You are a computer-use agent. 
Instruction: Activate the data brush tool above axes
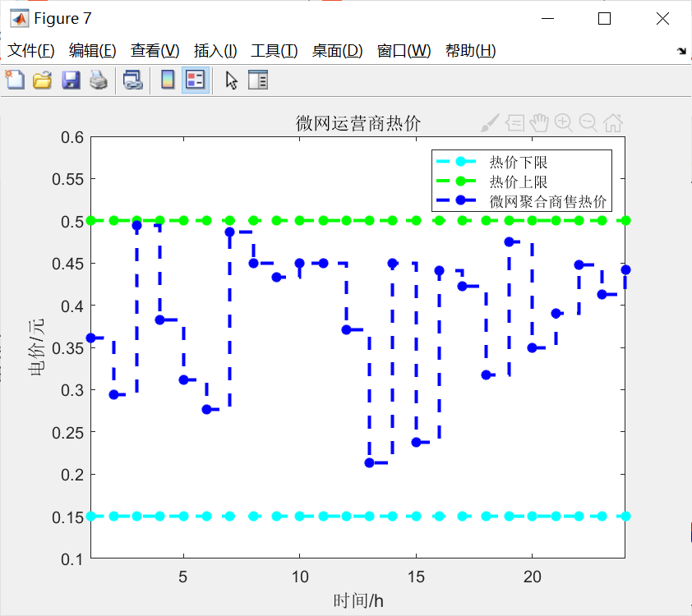coord(490,122)
